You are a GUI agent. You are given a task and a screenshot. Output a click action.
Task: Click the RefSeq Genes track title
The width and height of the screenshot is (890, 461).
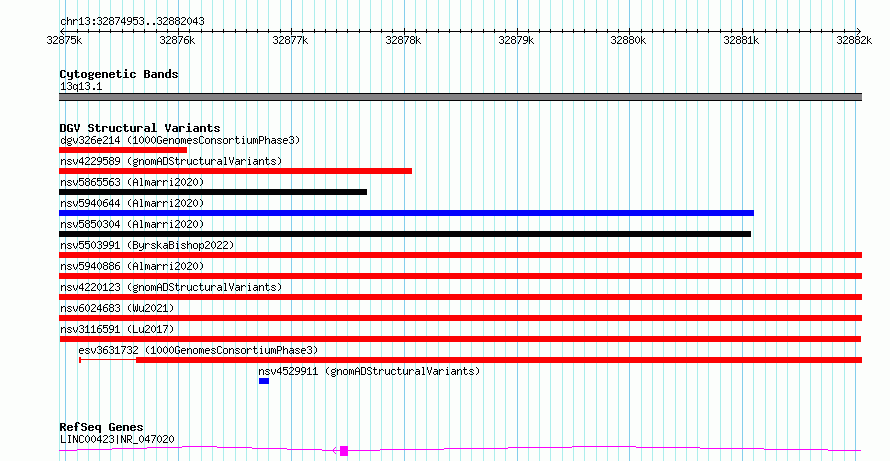[101, 427]
